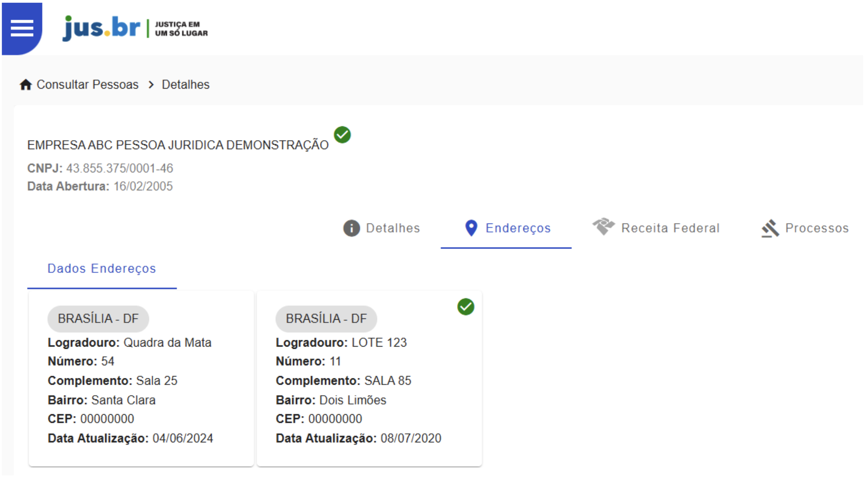This screenshot has width=868, height=480.
Task: Click the home icon in breadcrumb
Action: coord(26,85)
